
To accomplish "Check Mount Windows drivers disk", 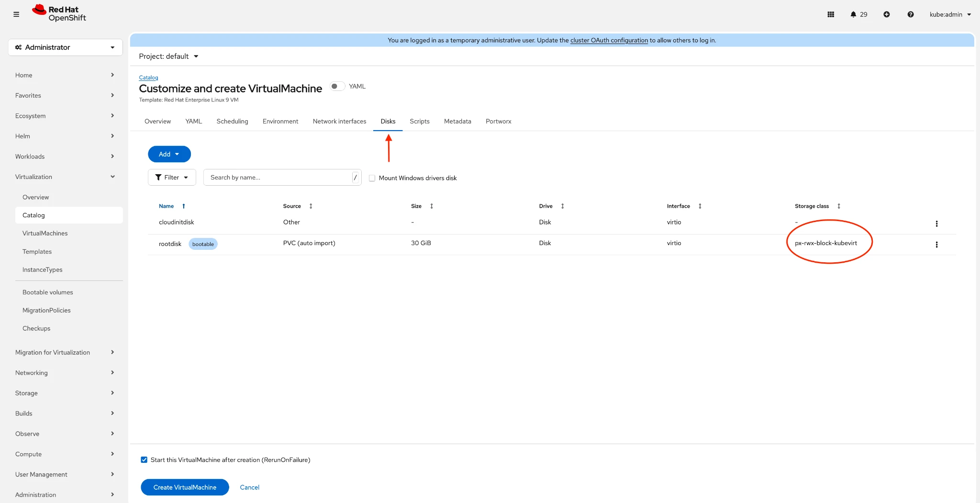I will (372, 178).
